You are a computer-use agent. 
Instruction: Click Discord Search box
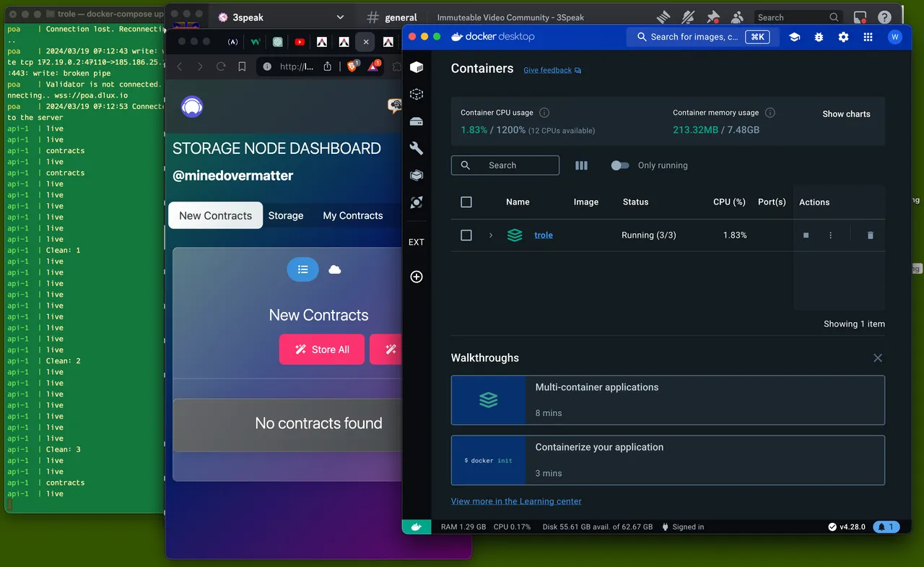click(798, 17)
